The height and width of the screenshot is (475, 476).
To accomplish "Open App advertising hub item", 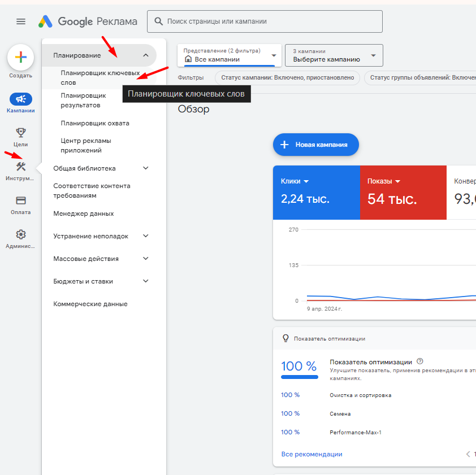I will (86, 146).
